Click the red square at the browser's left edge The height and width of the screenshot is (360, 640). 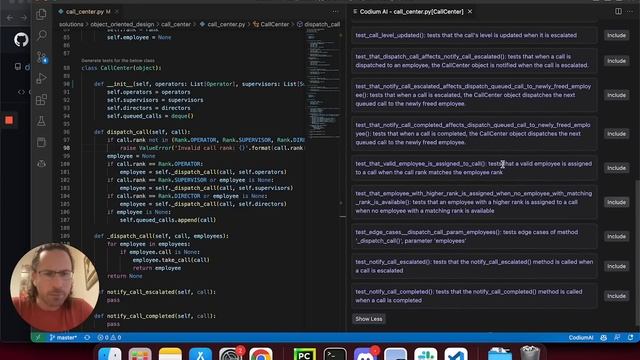[9, 120]
